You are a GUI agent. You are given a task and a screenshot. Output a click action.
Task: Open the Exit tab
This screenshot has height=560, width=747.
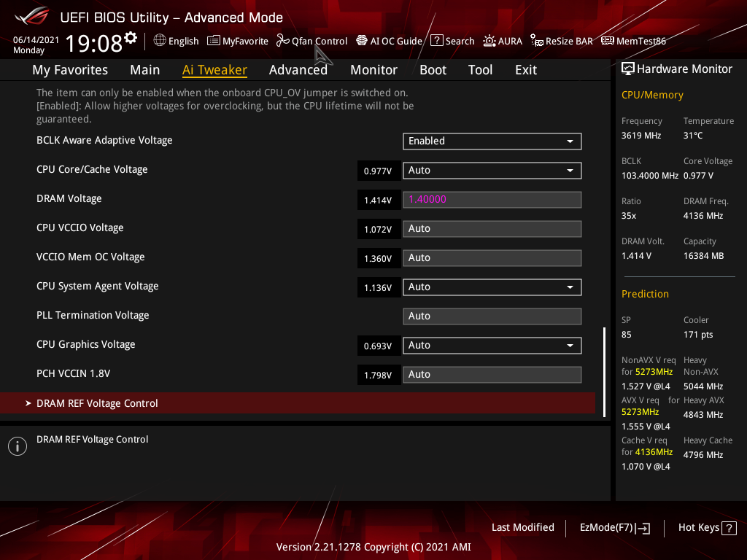[x=526, y=70]
